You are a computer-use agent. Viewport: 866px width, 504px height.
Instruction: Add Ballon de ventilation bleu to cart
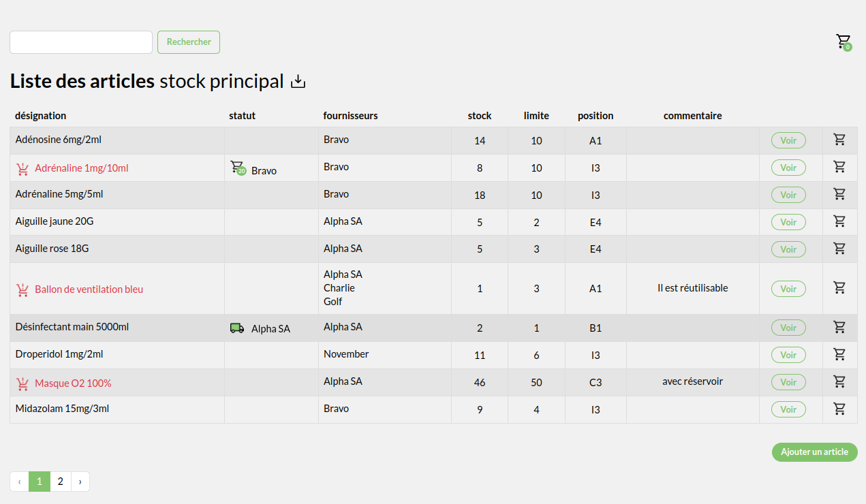[x=839, y=287]
